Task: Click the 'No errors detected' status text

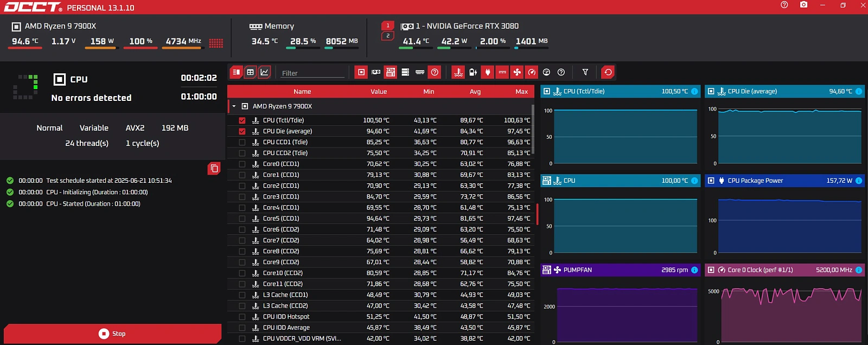Action: [91, 98]
